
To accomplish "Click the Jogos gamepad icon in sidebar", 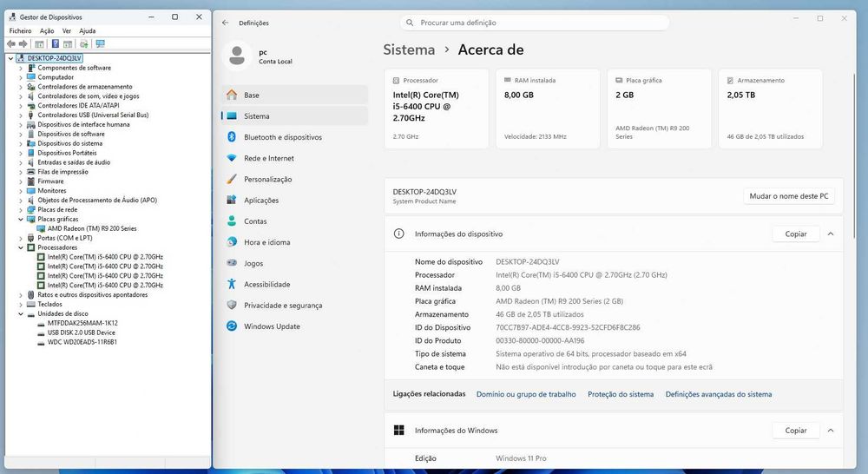I will (232, 263).
